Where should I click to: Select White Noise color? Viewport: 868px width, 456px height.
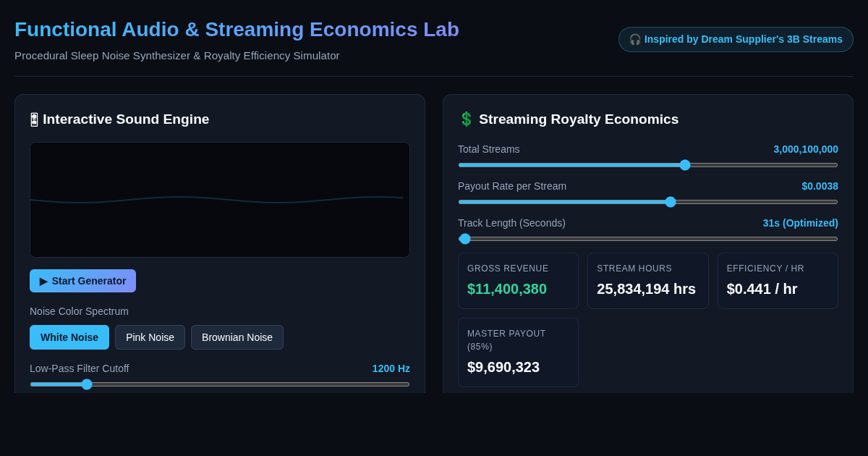click(x=69, y=337)
